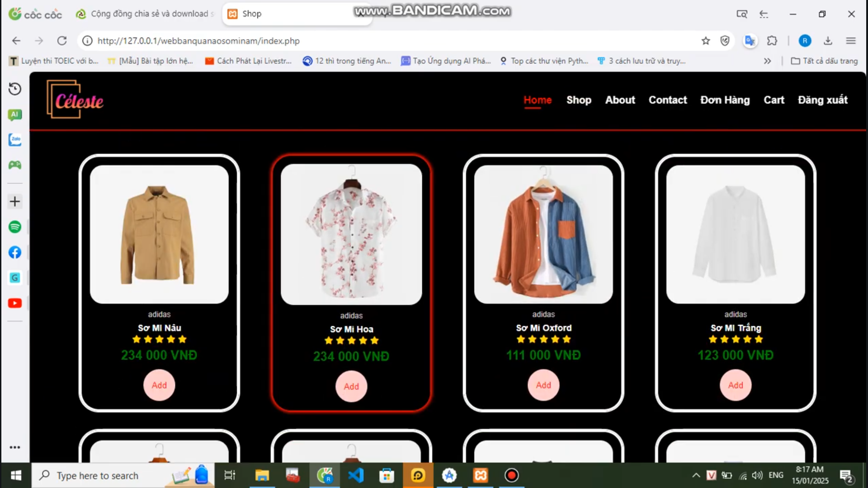
Task: Click Đăng xuất to log out
Action: coord(823,100)
